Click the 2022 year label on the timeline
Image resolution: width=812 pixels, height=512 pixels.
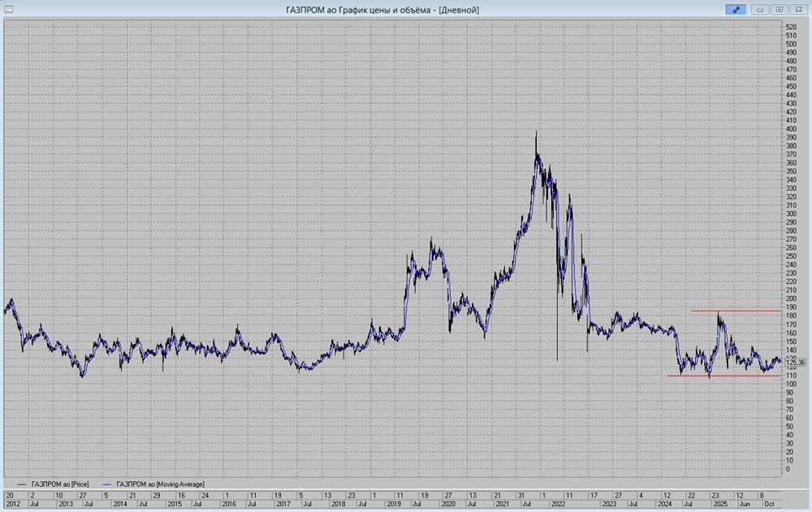tap(559, 504)
